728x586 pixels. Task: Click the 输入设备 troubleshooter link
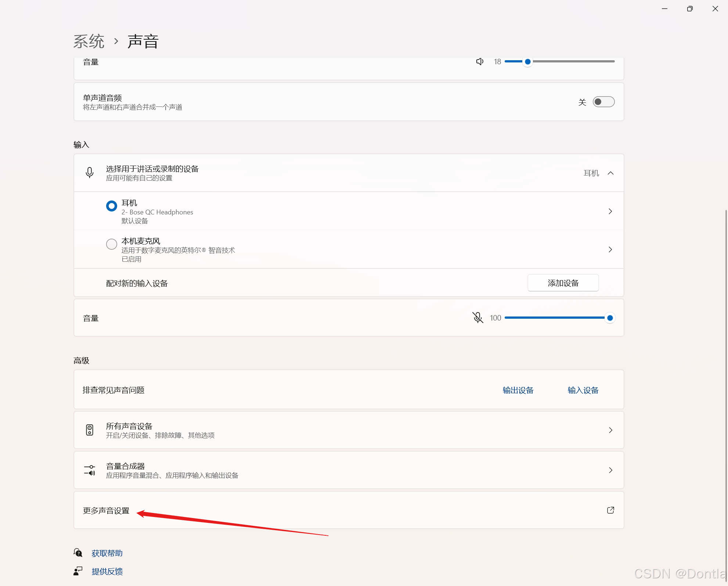click(x=583, y=390)
